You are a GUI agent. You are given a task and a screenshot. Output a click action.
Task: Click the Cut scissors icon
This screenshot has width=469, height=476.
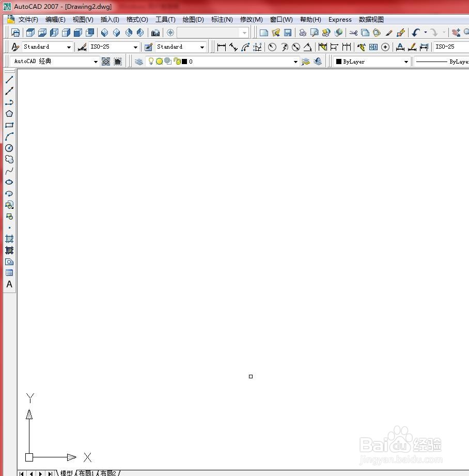pyautogui.click(x=353, y=33)
